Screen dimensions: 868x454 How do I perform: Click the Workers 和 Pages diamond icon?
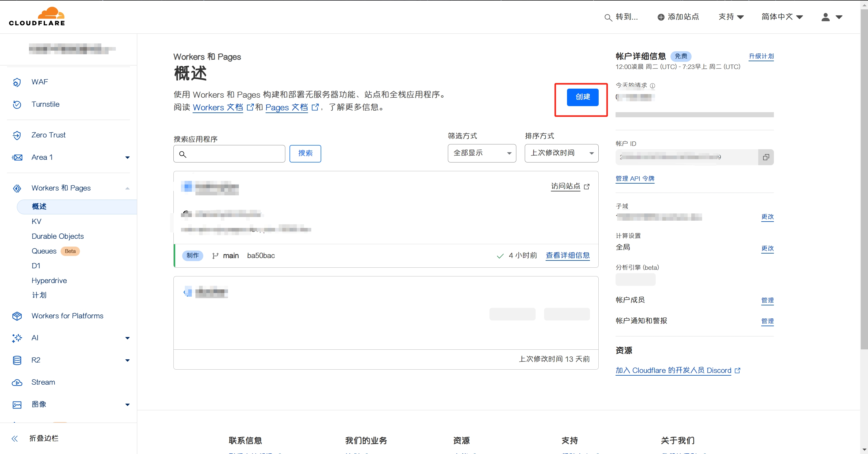tap(17, 188)
